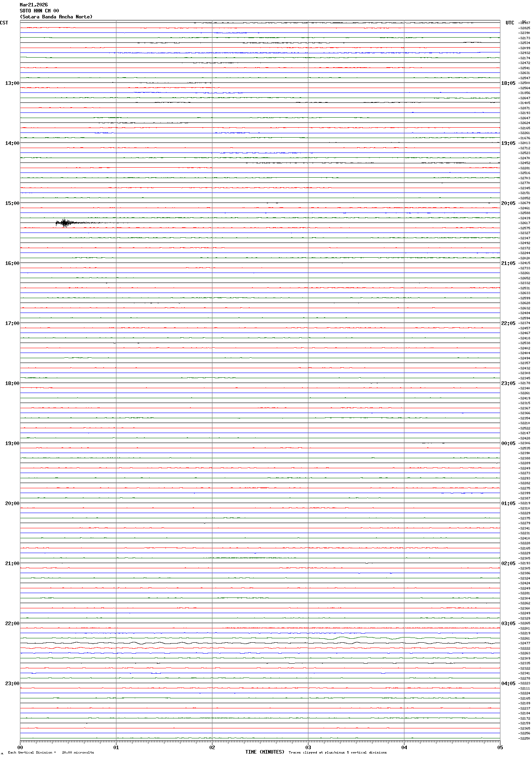Select the Sotara Banda Ancha Norte subtitle

click(56, 17)
